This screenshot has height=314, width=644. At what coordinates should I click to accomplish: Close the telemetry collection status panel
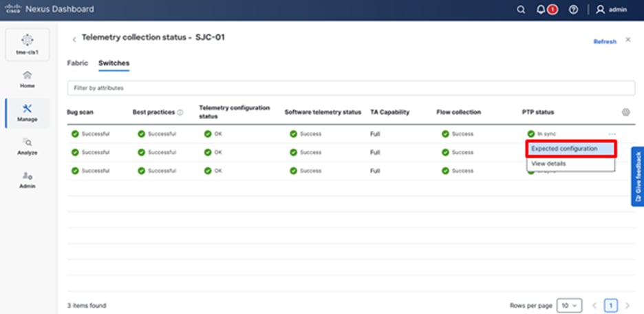coord(628,40)
